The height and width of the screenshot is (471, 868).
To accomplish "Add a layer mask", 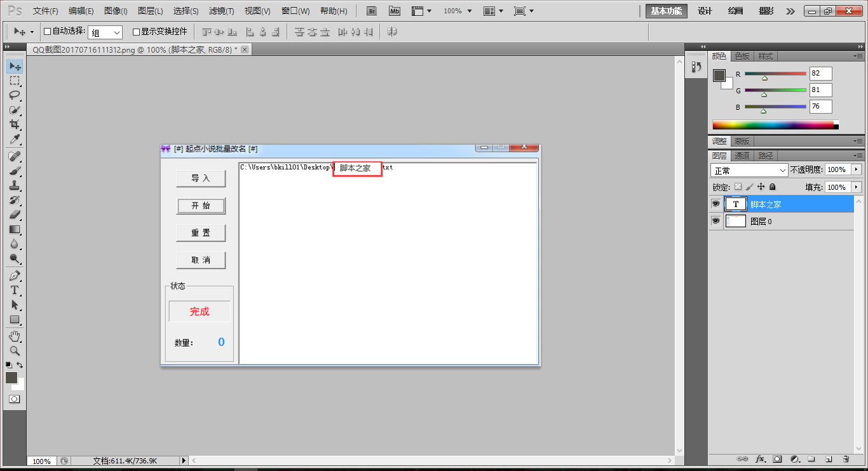I will click(778, 458).
